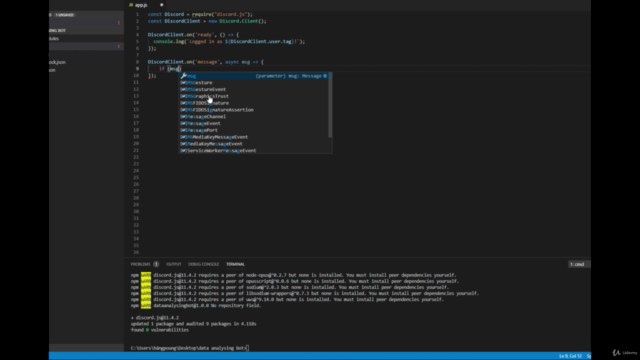Click line number 10 in gutter
Viewport: 640px width, 360px height.
[x=136, y=76]
